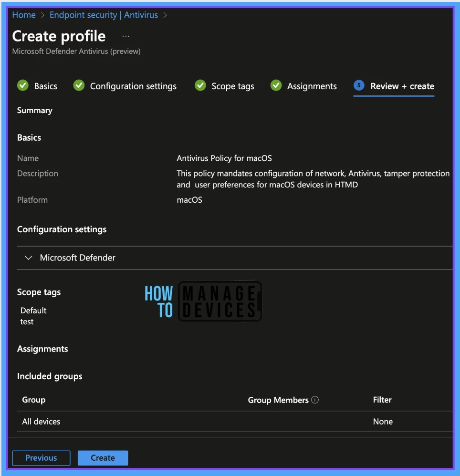Click the 'Default' scope tag
This screenshot has height=476, width=460.
(x=33, y=310)
